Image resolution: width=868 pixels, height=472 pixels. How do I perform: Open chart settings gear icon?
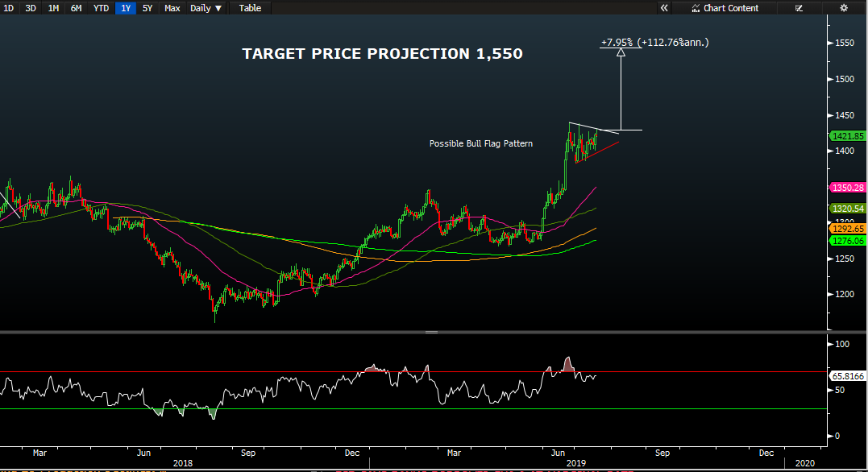click(x=844, y=8)
